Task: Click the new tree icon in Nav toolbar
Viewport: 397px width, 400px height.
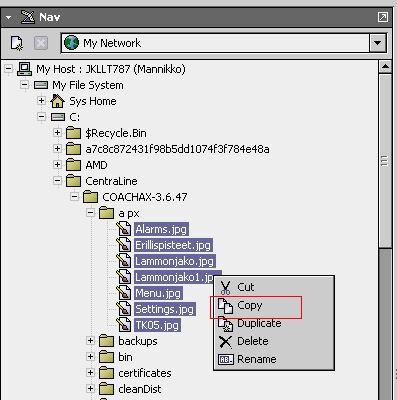Action: (17, 43)
